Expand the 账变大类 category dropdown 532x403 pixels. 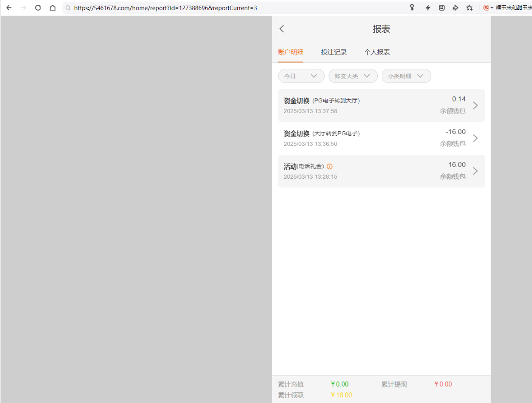352,76
